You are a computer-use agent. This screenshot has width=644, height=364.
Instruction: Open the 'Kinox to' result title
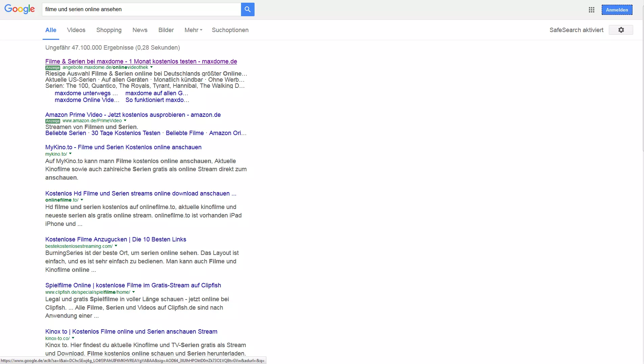[131, 332]
